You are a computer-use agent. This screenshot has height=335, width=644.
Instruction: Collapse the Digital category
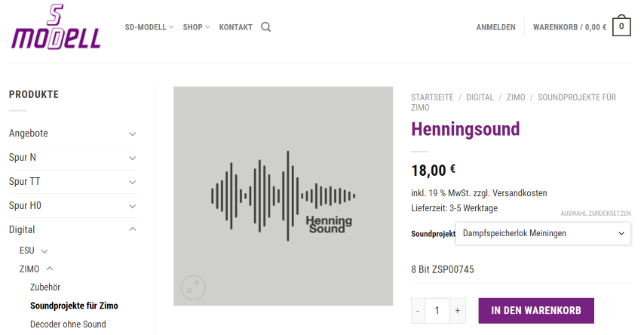tap(133, 229)
